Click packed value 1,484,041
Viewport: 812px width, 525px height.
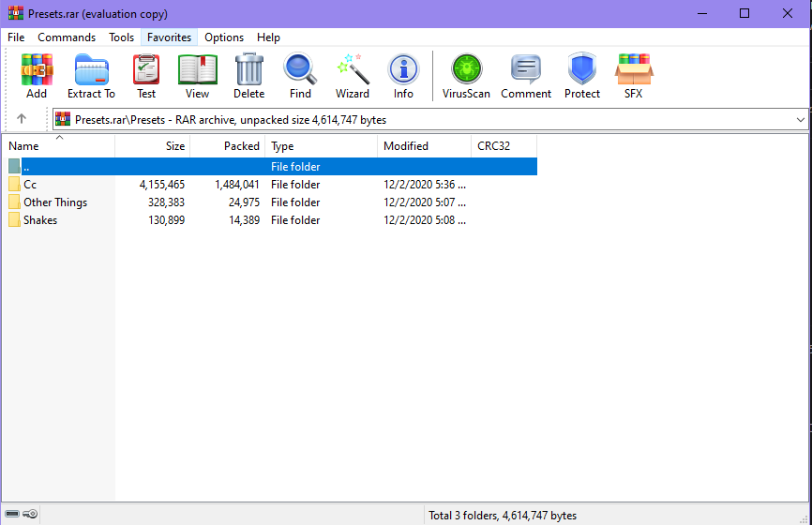[x=237, y=185]
